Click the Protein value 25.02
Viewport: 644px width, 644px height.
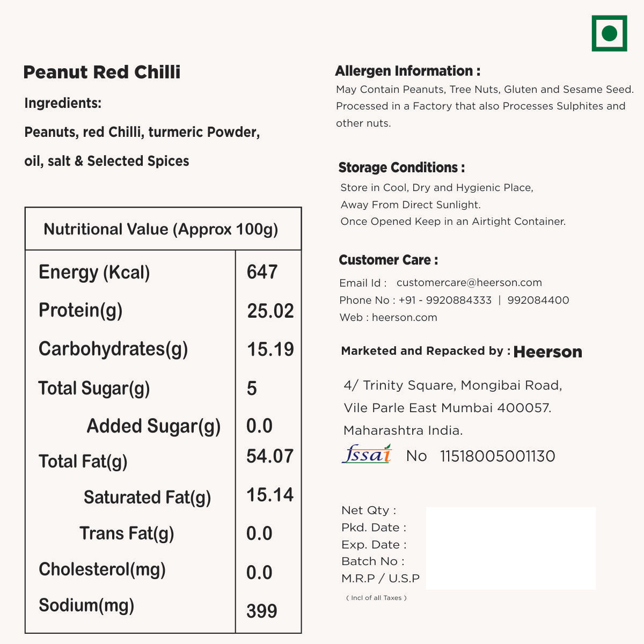click(270, 311)
